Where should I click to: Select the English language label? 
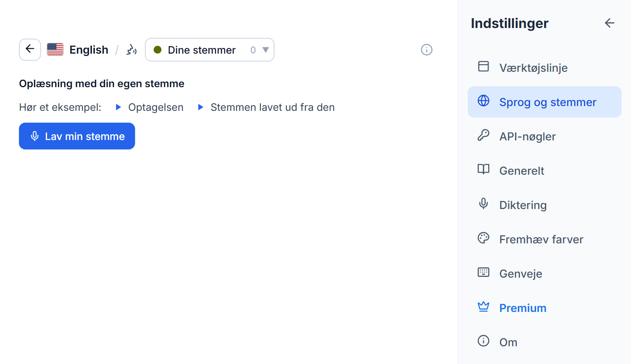[x=89, y=50]
